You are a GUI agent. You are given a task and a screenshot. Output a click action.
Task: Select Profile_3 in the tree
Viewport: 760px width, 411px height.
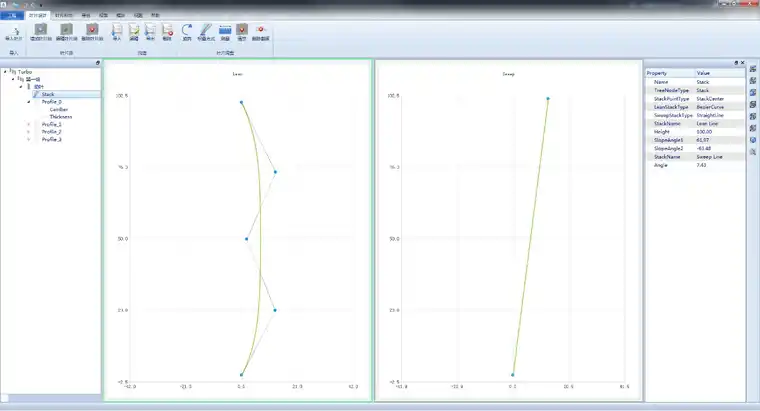[51, 140]
